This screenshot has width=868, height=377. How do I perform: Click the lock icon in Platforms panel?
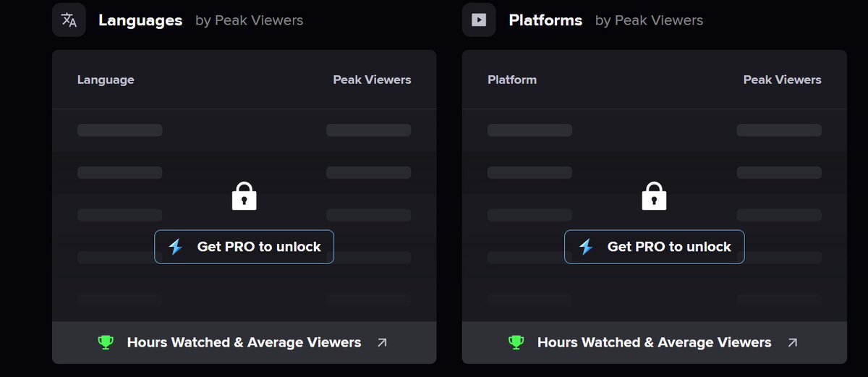pyautogui.click(x=654, y=196)
